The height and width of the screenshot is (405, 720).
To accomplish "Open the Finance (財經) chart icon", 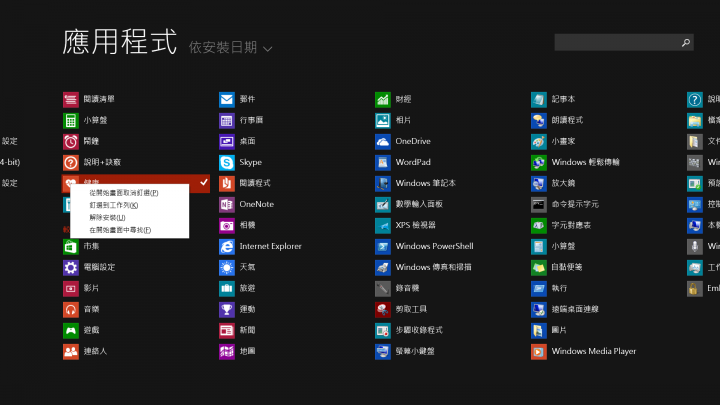I will pos(383,99).
